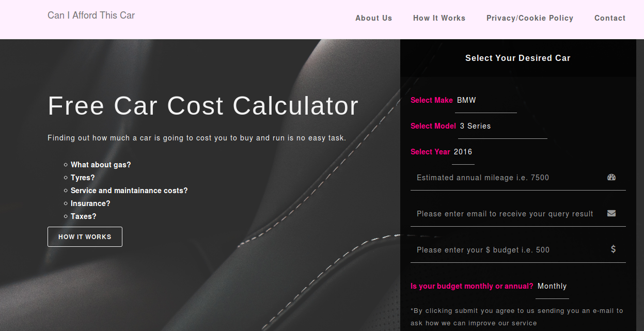Click the 'Insurance?' list item
The image size is (644, 331).
click(90, 203)
